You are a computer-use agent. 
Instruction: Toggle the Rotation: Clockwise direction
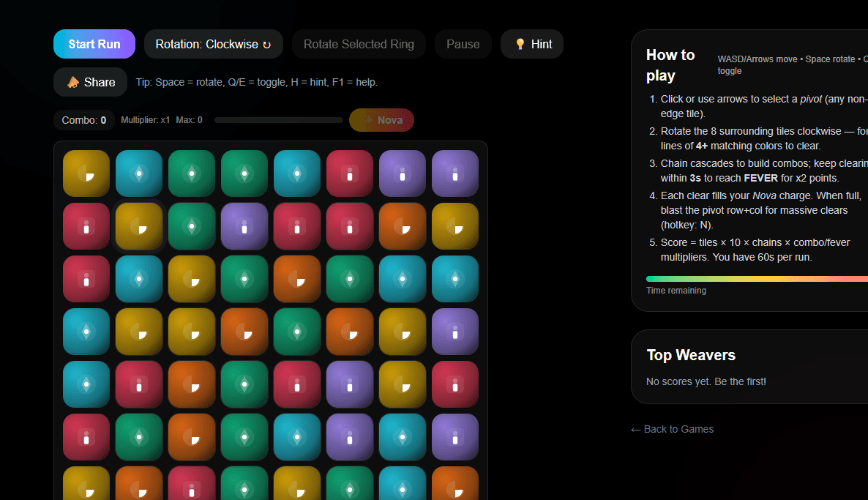[x=213, y=44]
